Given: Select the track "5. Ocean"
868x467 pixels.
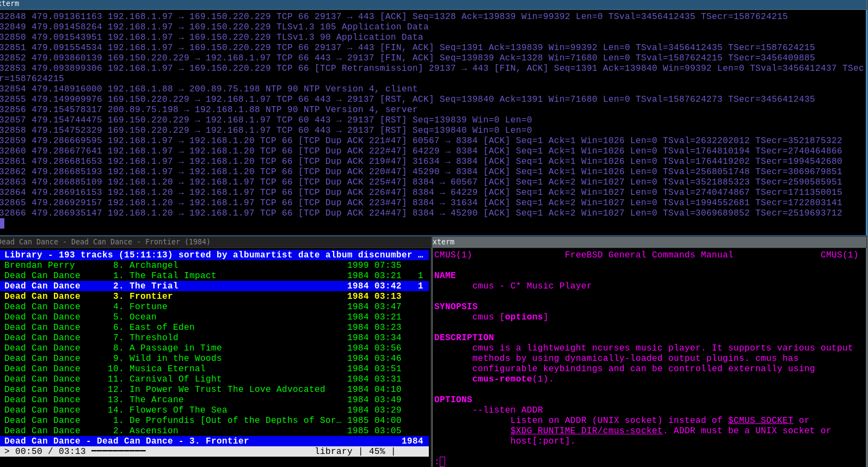Looking at the screenshot, I should click(x=214, y=317).
